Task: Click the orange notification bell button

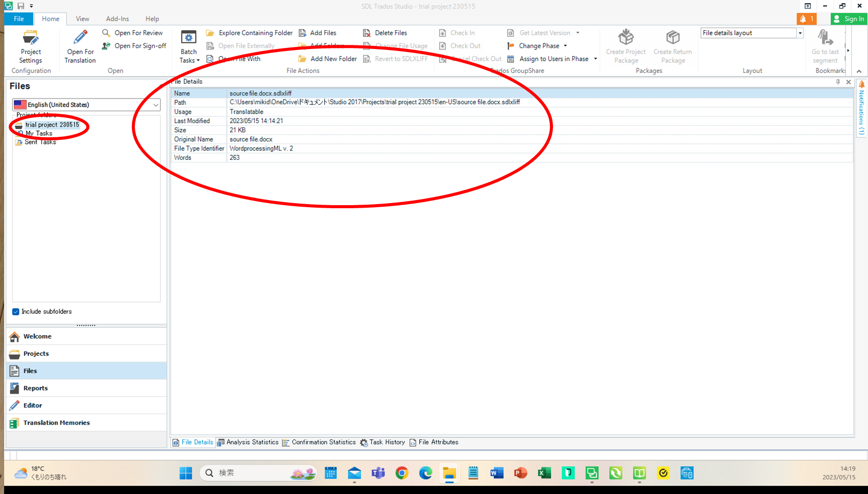Action: 807,19
